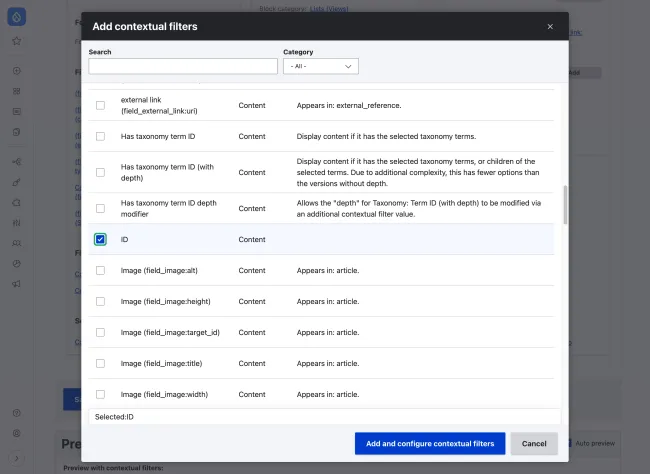Check the Image (field_image:alt) checkbox
The height and width of the screenshot is (474, 650).
100,270
